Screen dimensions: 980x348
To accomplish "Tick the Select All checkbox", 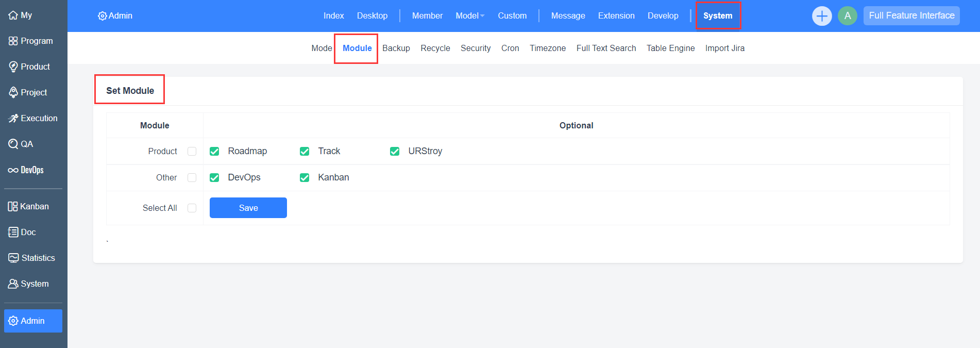I will click(x=192, y=208).
